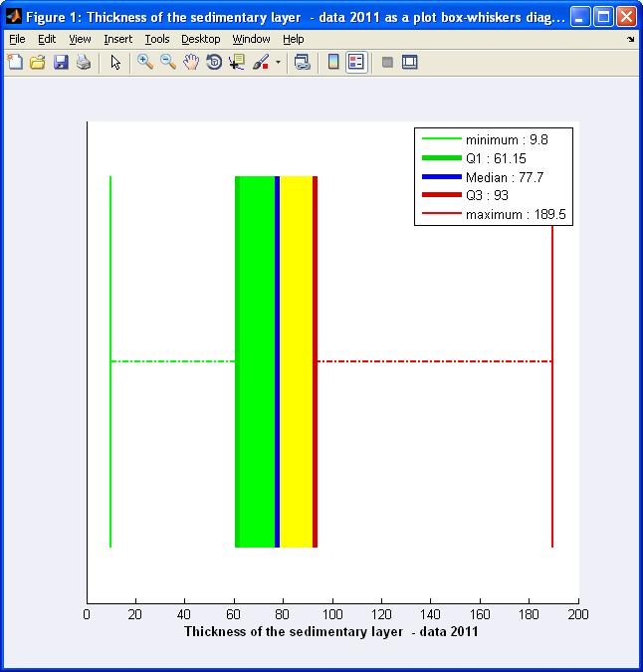The width and height of the screenshot is (643, 672).
Task: Open a file with the folder icon
Action: [37, 62]
